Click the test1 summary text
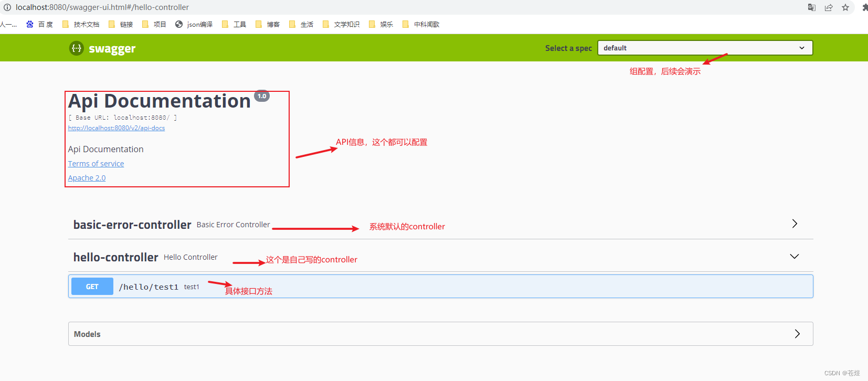This screenshot has width=868, height=381. 192,287
